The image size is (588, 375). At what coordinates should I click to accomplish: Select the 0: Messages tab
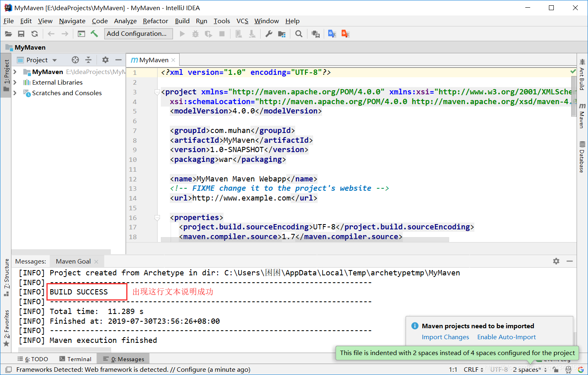pyautogui.click(x=123, y=359)
